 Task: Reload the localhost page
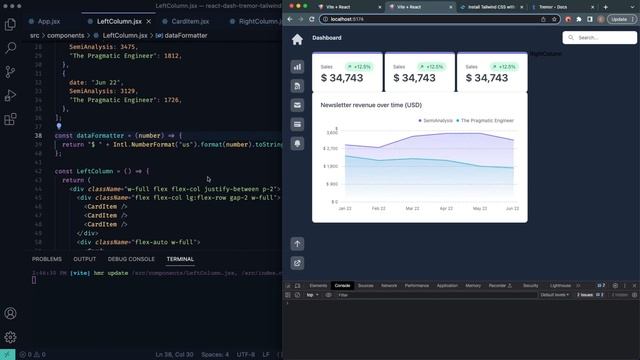[x=311, y=19]
